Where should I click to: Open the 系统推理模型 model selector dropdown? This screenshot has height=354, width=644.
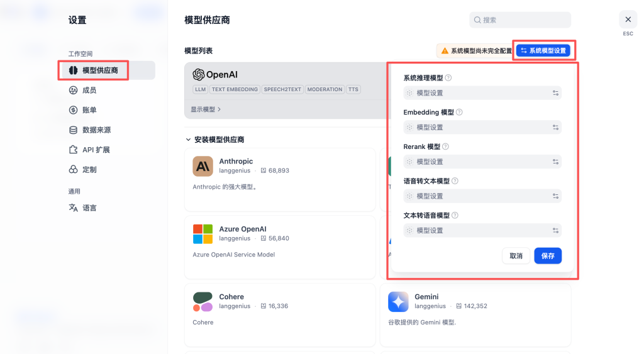tap(482, 93)
